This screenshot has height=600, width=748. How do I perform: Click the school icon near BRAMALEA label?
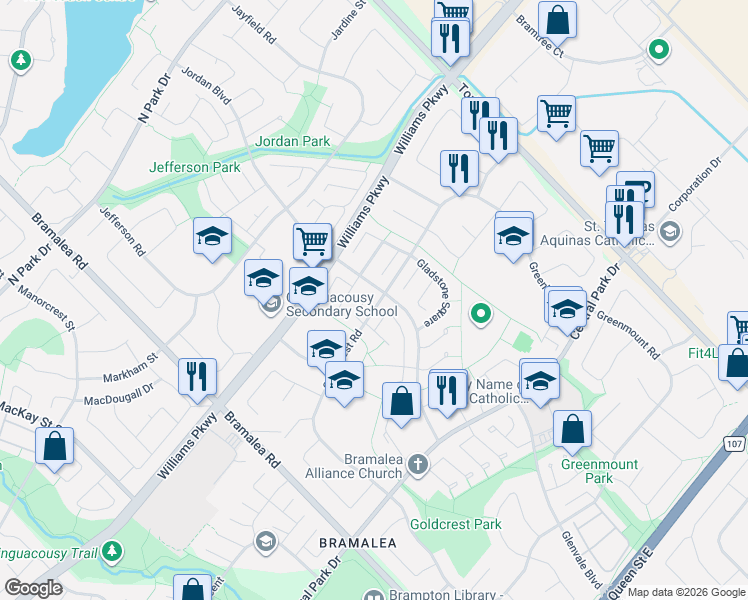pos(266,541)
